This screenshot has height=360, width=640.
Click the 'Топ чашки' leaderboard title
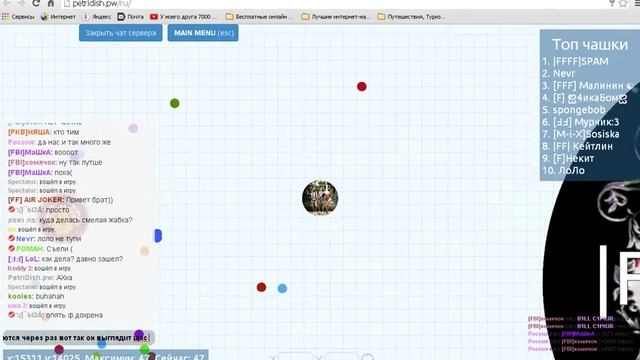[x=590, y=44]
